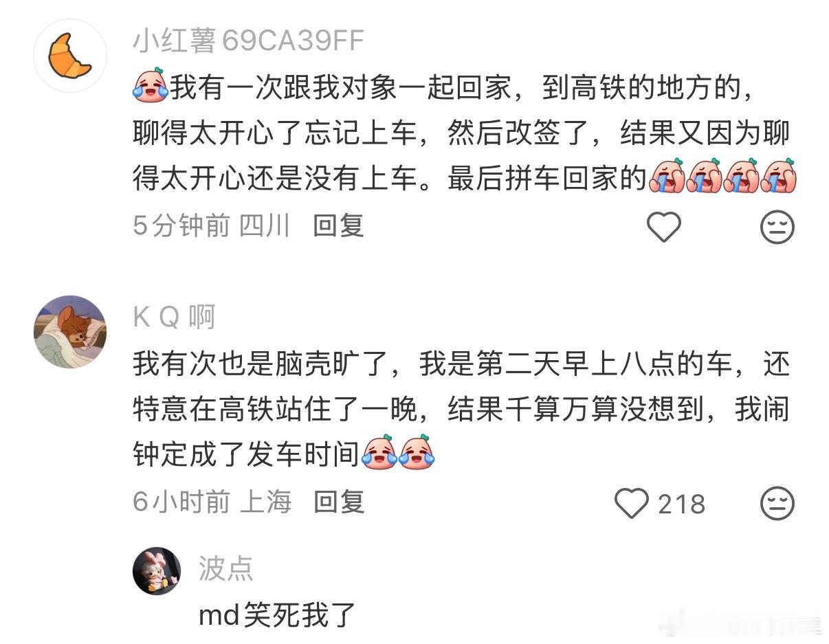Screen dimensions: 829x644
Task: Open the croissant avatar profile
Action: tap(70, 56)
